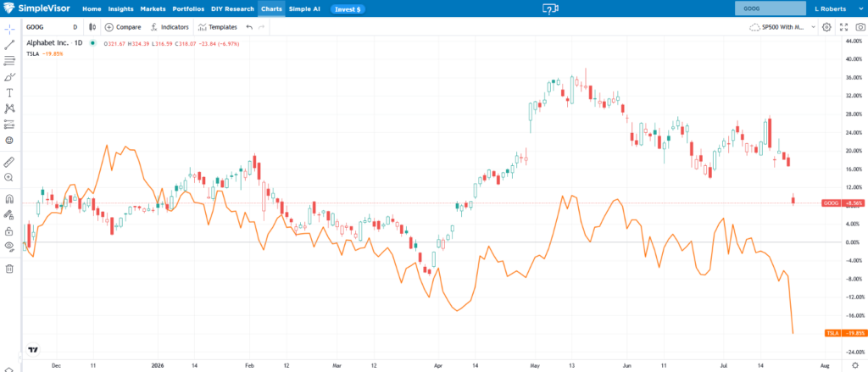
Task: Click the 2026 time axis label
Action: point(158,365)
